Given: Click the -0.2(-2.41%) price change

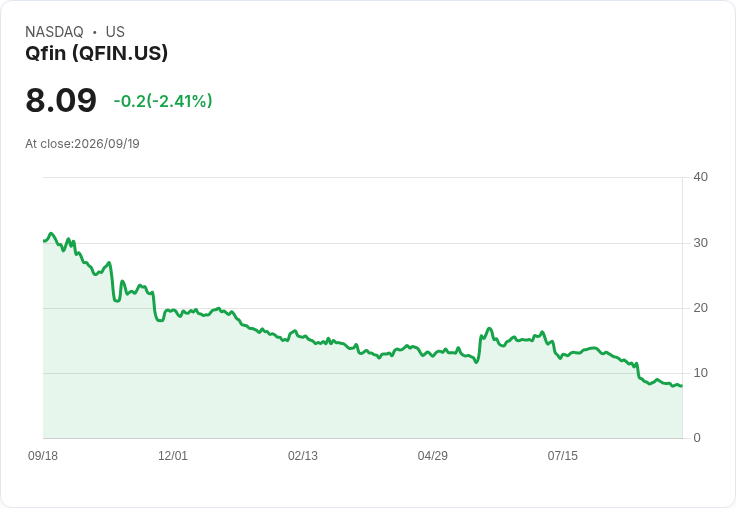Looking at the screenshot, I should pyautogui.click(x=163, y=101).
